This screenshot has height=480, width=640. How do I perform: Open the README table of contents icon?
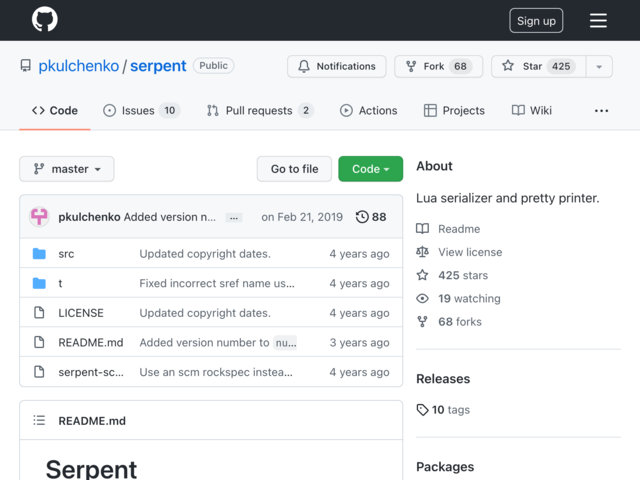(39, 420)
